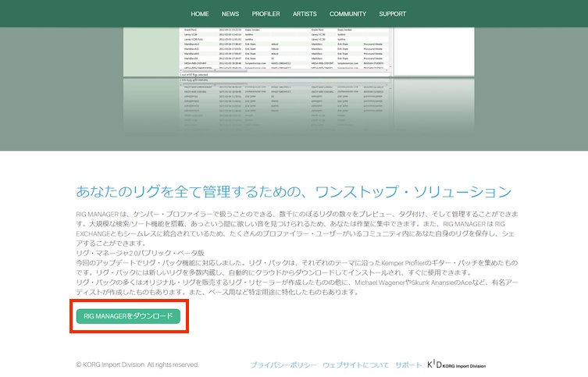Click the RIG MANAGERをダウンロード button
The image size is (588, 377).
pyautogui.click(x=128, y=316)
